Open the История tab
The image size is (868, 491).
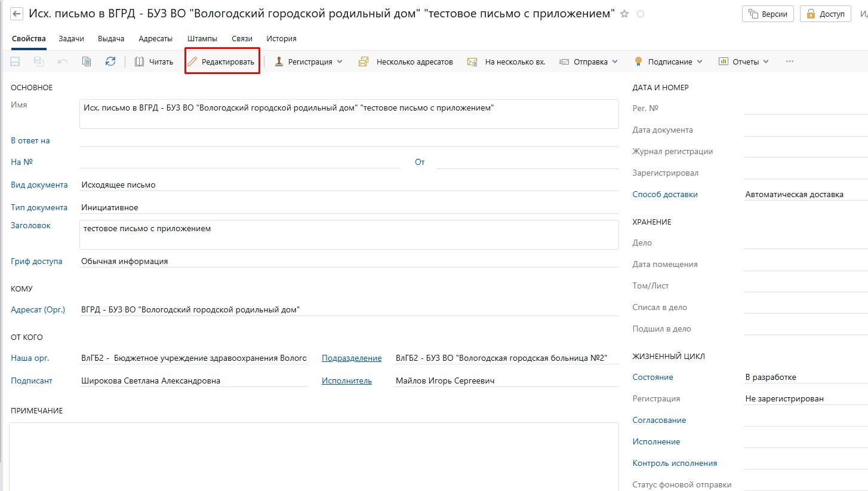pos(281,39)
